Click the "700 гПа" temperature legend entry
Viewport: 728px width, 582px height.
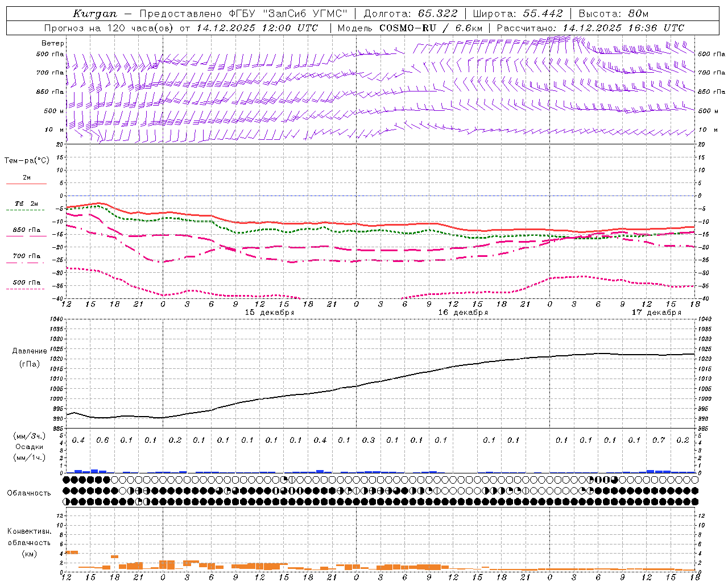point(27,256)
